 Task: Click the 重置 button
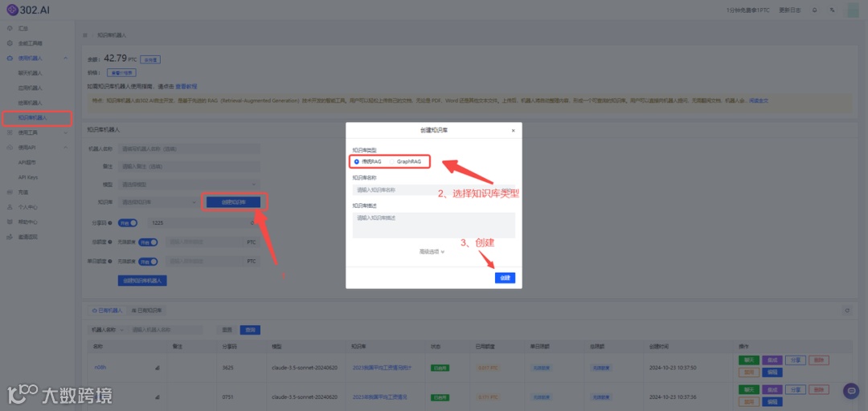click(x=227, y=330)
